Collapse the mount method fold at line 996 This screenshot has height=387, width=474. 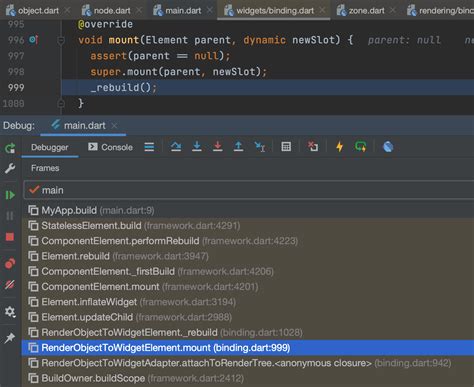coord(61,40)
